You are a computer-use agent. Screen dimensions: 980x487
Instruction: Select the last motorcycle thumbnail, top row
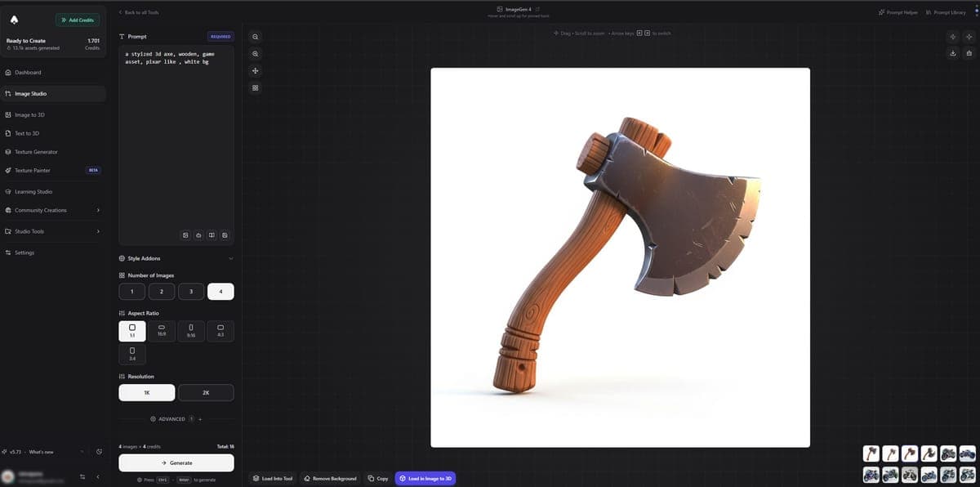click(x=968, y=453)
